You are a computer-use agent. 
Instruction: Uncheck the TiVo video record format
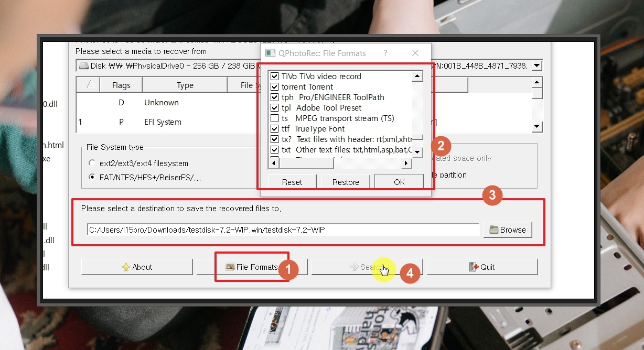(274, 76)
